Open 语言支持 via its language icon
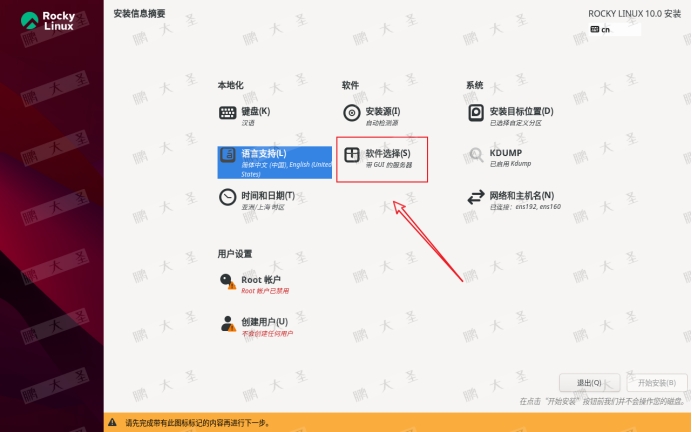692x432 pixels. tap(228, 156)
